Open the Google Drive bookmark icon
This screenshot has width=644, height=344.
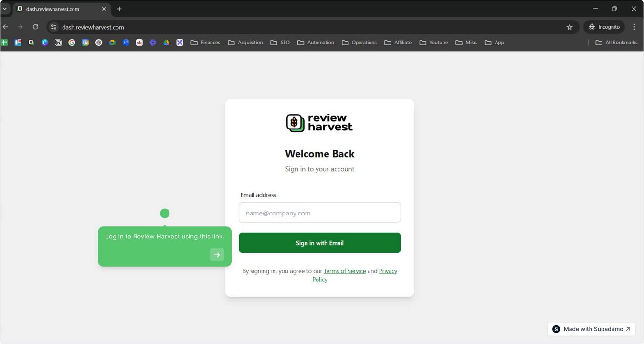[x=166, y=43]
